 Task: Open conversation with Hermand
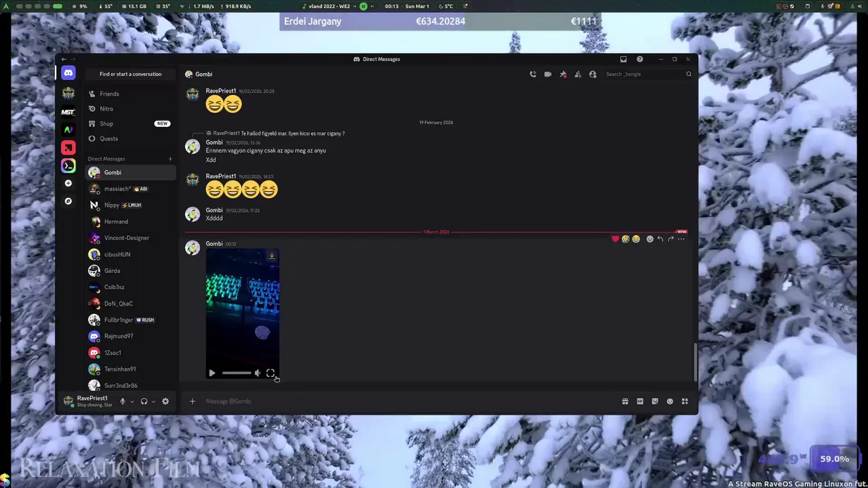click(x=131, y=222)
